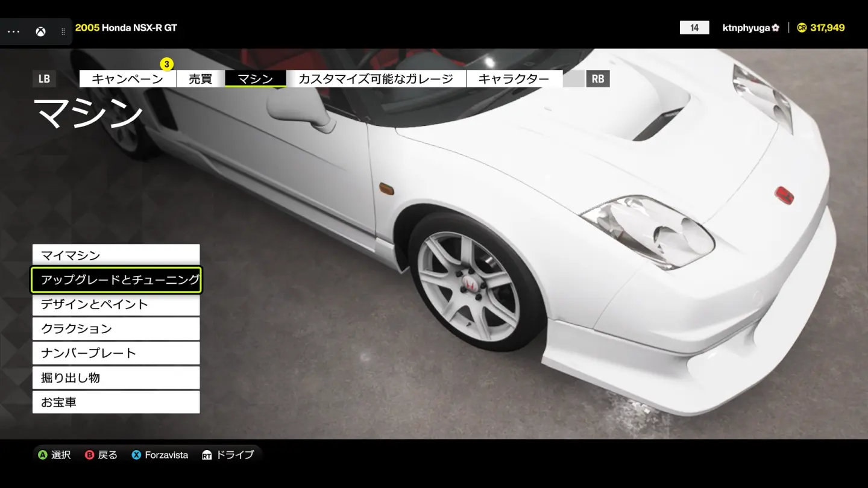Switch to the キャンペーン tab

(128, 79)
